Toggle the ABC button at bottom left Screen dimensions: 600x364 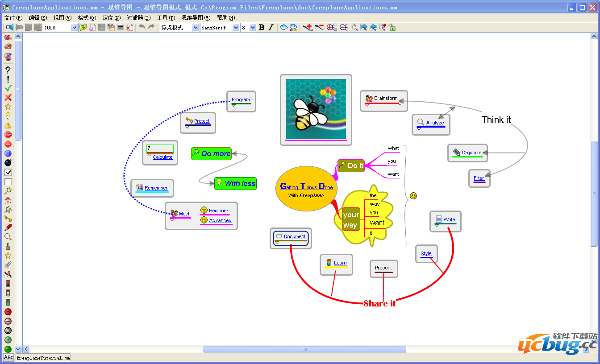point(8,357)
